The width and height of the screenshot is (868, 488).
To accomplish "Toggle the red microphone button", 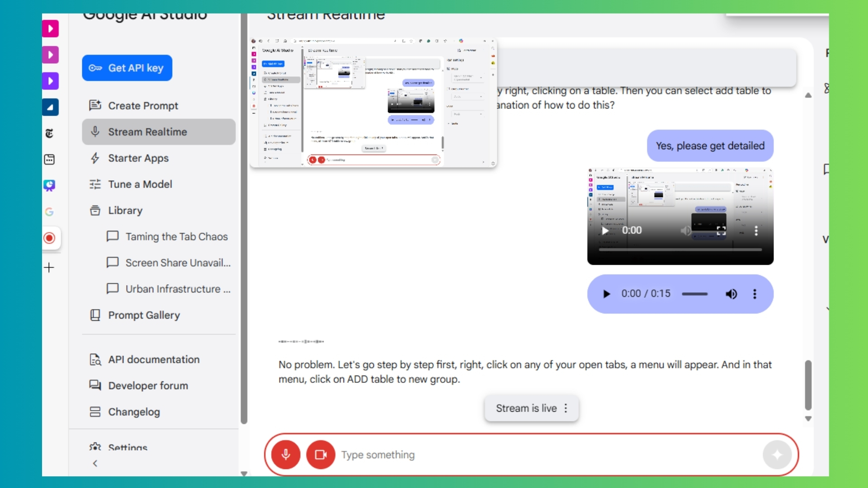I will pos(286,455).
